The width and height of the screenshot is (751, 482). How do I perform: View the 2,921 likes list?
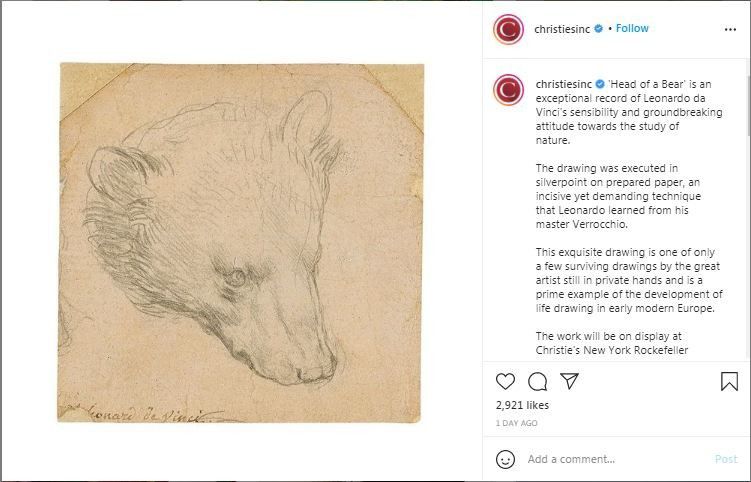click(522, 405)
